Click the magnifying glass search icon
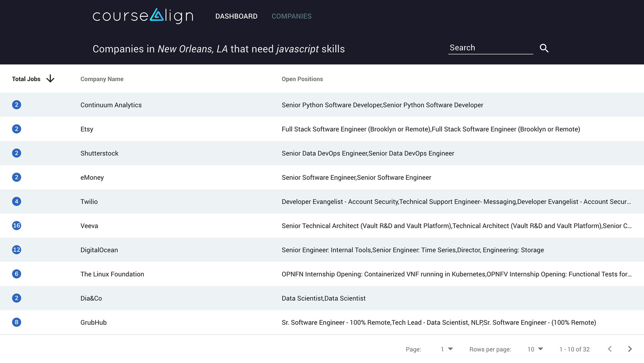644x363 pixels. [x=544, y=48]
